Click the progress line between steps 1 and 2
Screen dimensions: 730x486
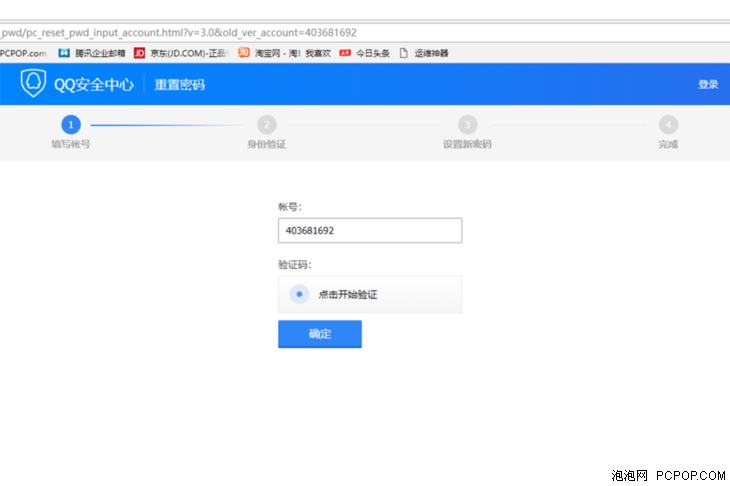[165, 125]
